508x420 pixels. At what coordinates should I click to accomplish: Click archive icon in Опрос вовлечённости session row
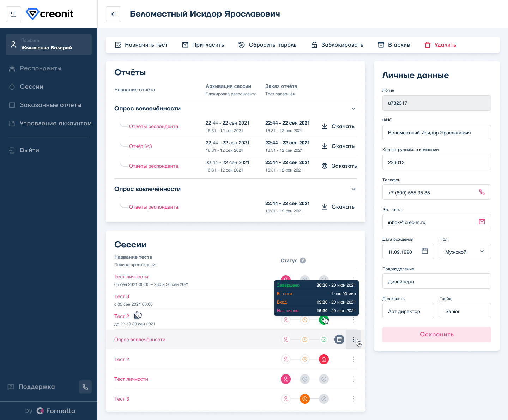339,340
